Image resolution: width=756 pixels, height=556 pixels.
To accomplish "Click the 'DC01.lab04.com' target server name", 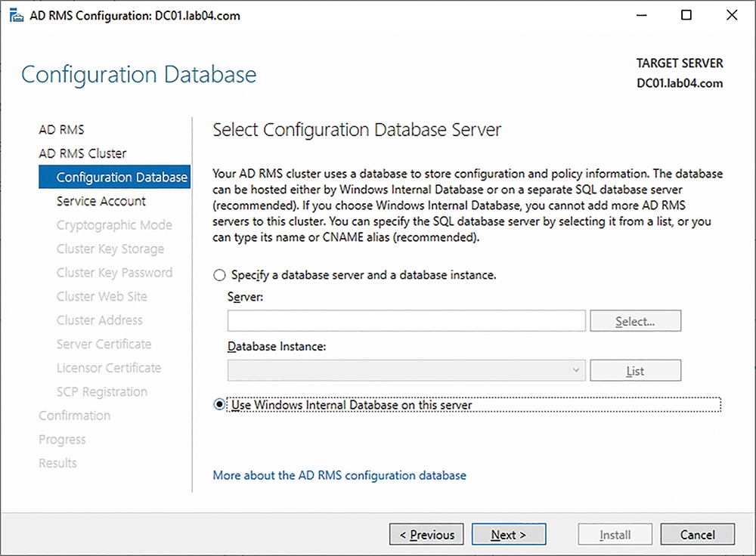I will pos(680,83).
